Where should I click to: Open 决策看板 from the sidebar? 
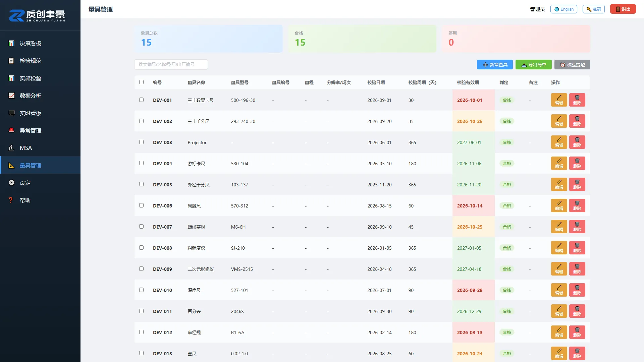tap(40, 43)
